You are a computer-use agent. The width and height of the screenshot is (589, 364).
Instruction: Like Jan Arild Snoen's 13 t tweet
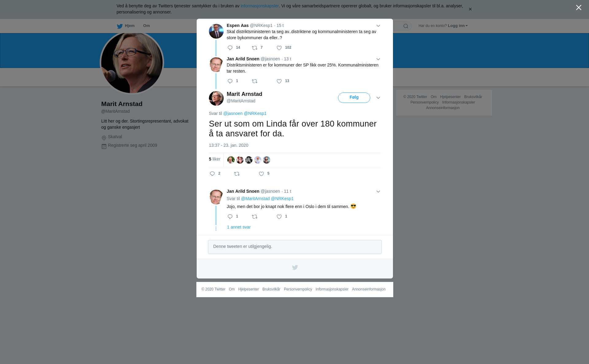279,81
